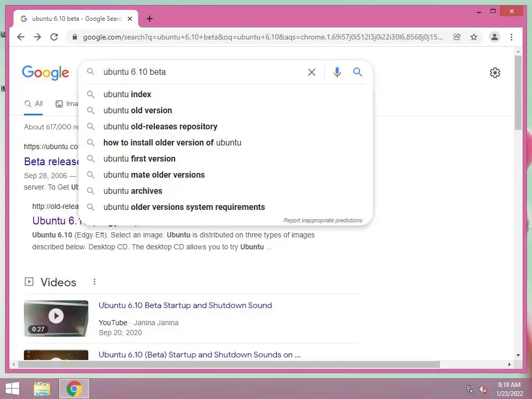This screenshot has width=532, height=399.
Task: Open File Explorer from the taskbar
Action: [42, 389]
